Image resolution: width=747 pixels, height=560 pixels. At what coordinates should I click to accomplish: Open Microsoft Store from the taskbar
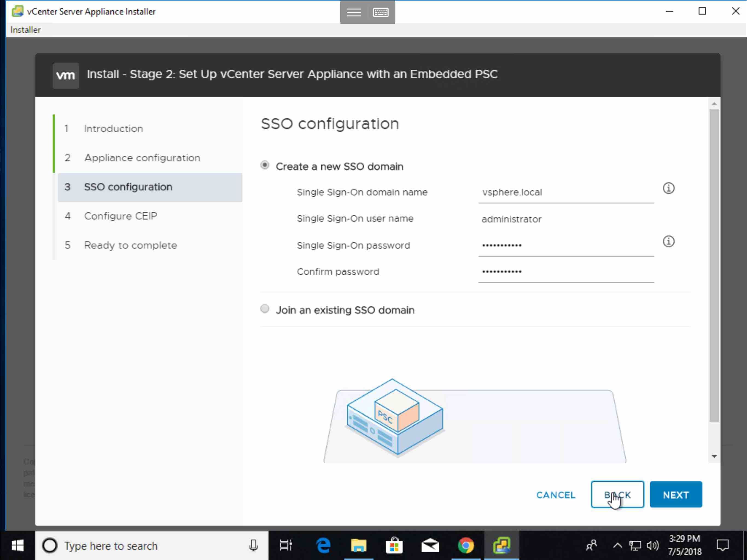tap(395, 546)
